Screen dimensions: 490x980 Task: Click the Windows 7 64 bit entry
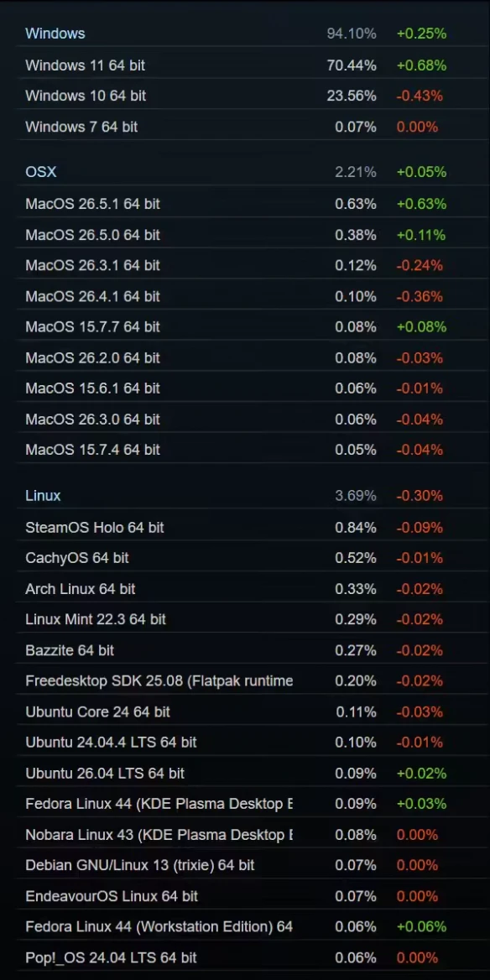pos(245,127)
